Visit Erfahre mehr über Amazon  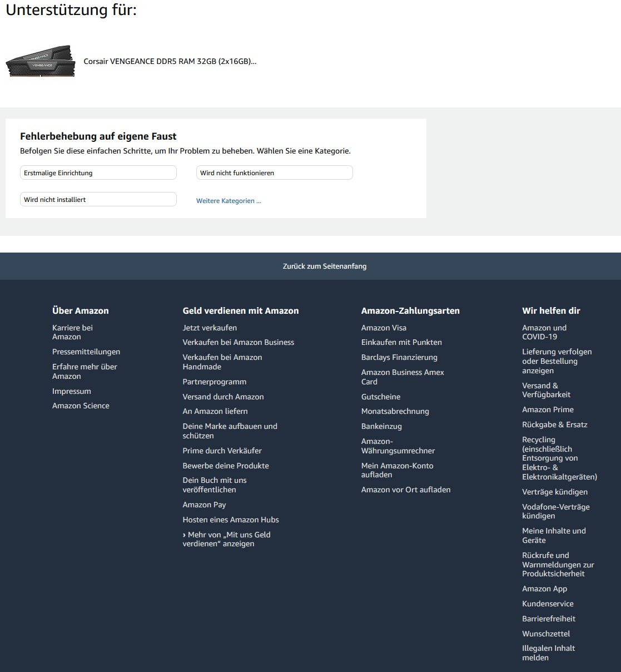point(85,372)
